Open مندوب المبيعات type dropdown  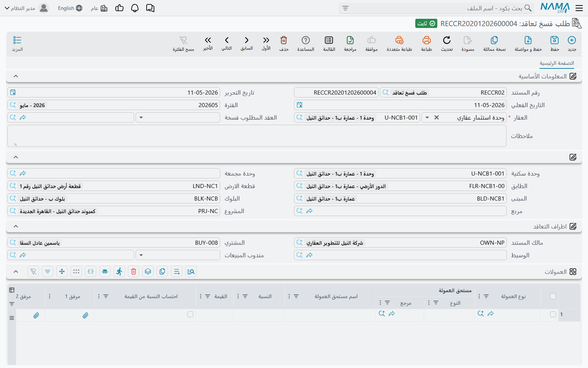(x=141, y=255)
